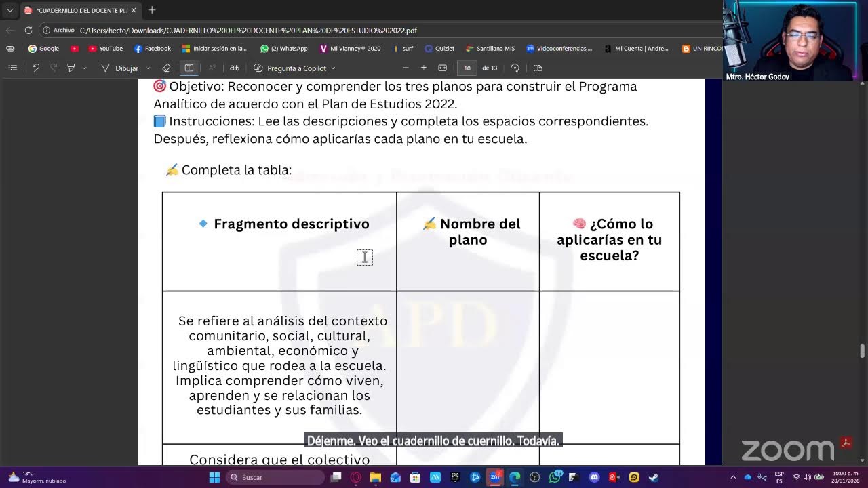Screen dimensions: 868x488
Task: Open YouTube bookmark
Action: pyautogui.click(x=106, y=49)
